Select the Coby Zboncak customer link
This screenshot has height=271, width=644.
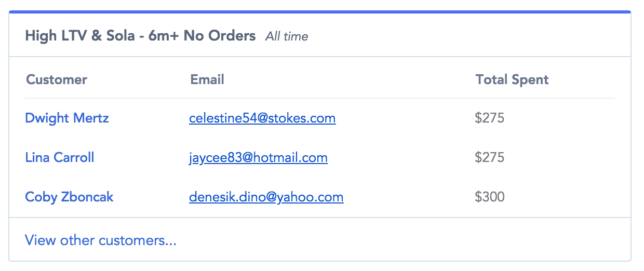[x=69, y=197]
